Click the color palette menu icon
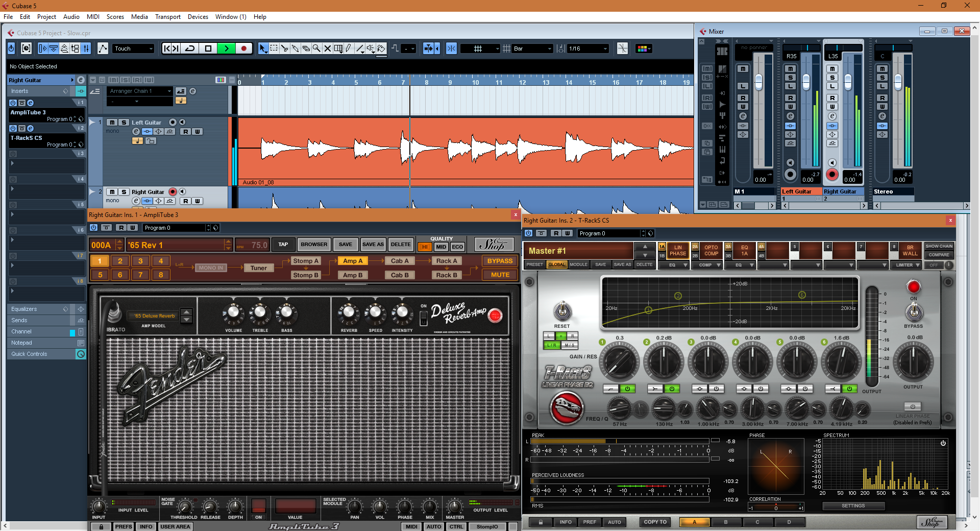The height and width of the screenshot is (531, 980). (x=643, y=49)
